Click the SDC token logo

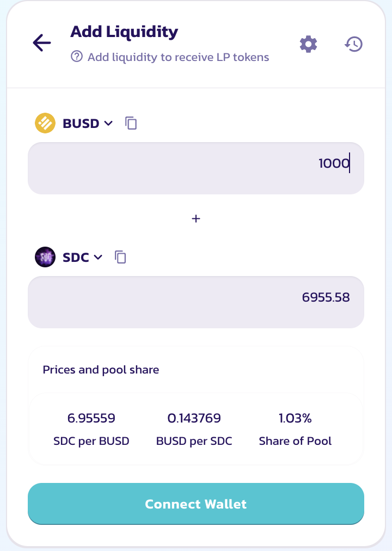(x=45, y=257)
